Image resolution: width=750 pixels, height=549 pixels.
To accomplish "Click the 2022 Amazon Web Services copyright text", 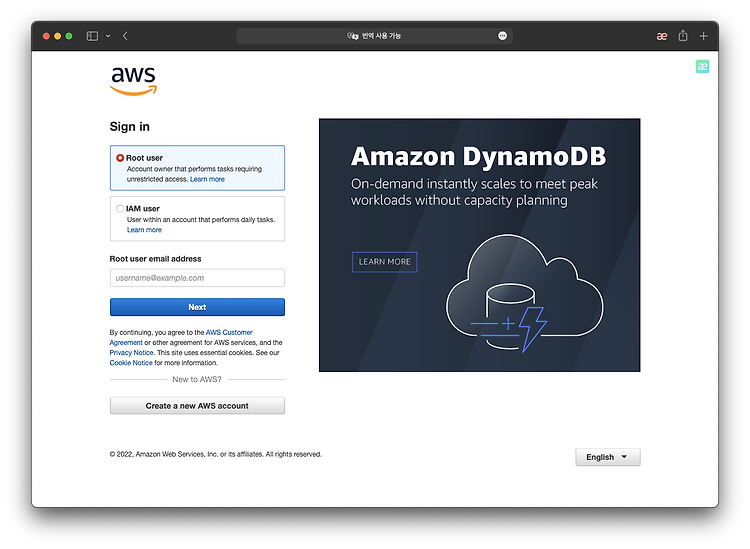I will coord(215,454).
